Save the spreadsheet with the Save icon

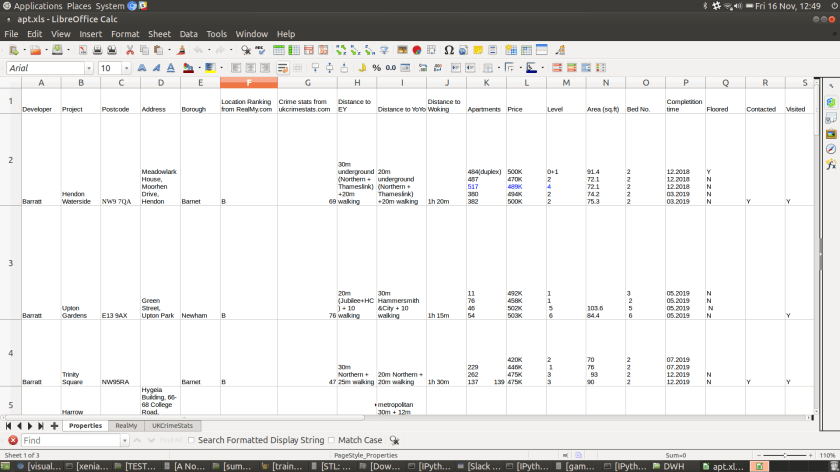click(x=57, y=50)
